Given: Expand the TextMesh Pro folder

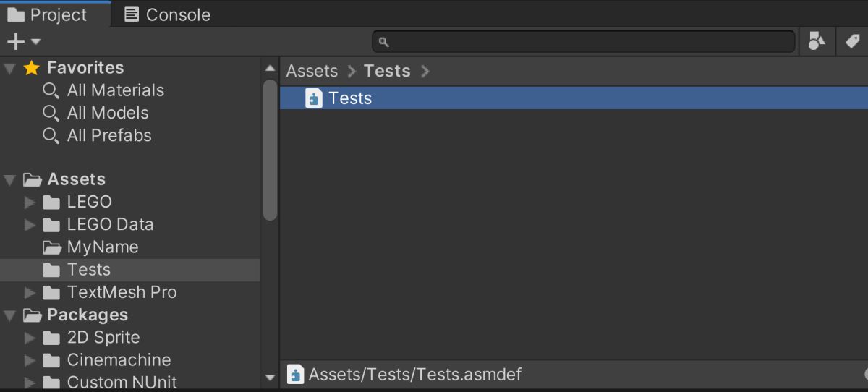Looking at the screenshot, I should pos(30,292).
